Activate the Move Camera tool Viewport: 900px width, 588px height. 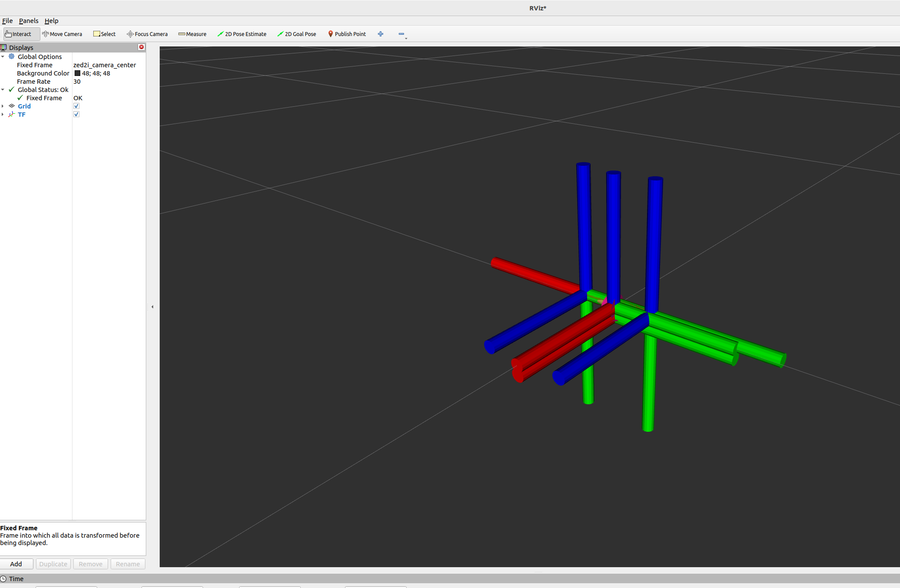pos(62,34)
